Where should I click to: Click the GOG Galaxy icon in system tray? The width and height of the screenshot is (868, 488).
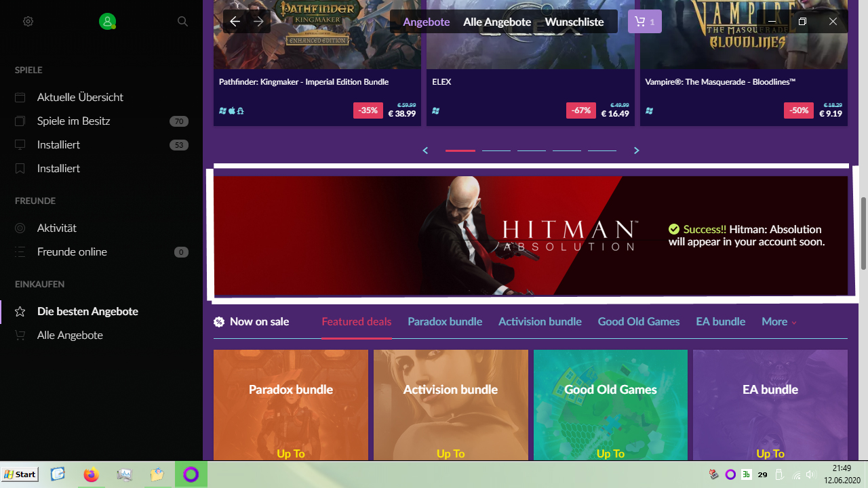(x=730, y=474)
